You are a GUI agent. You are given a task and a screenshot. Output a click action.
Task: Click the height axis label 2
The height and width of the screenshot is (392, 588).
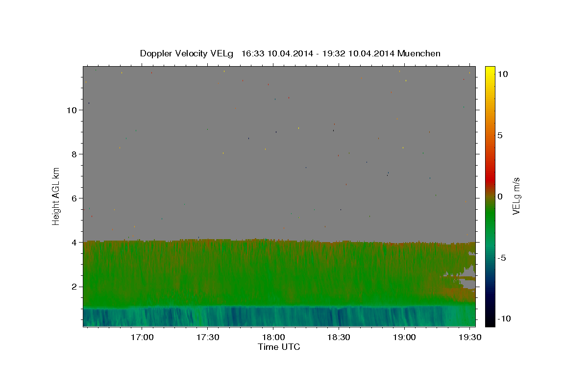(74, 287)
